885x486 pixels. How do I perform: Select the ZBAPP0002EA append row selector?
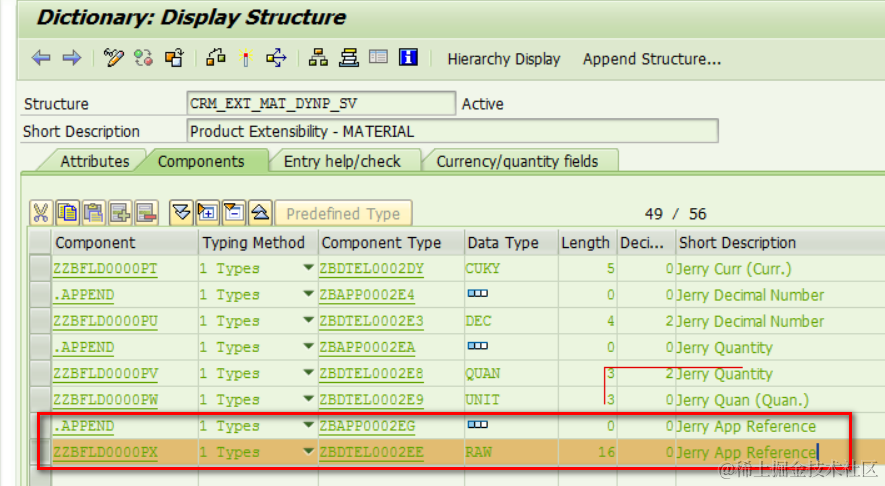(x=40, y=347)
